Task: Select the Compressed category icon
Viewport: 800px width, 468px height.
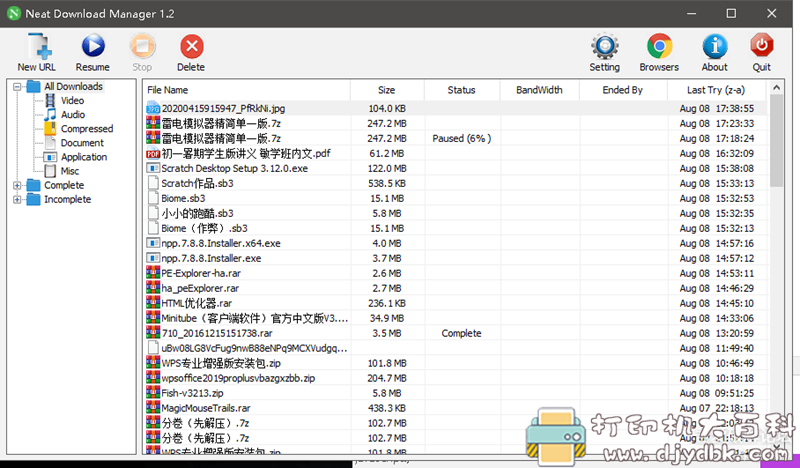Action: point(50,129)
